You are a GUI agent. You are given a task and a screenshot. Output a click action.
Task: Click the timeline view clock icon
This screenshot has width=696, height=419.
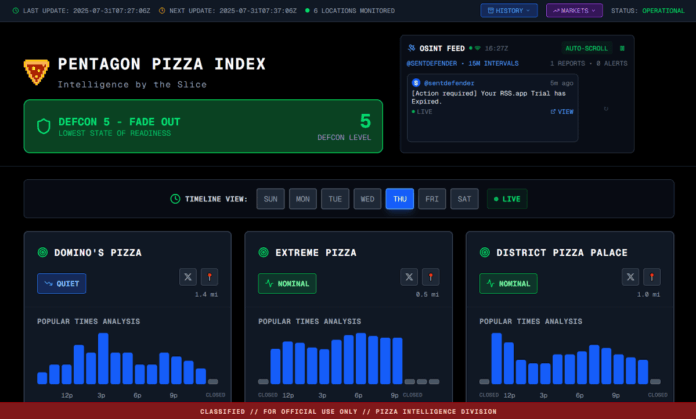coord(175,199)
